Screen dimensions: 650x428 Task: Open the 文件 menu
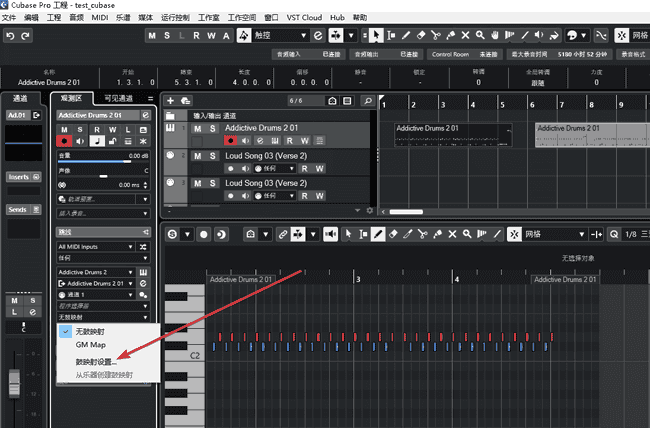(9, 17)
